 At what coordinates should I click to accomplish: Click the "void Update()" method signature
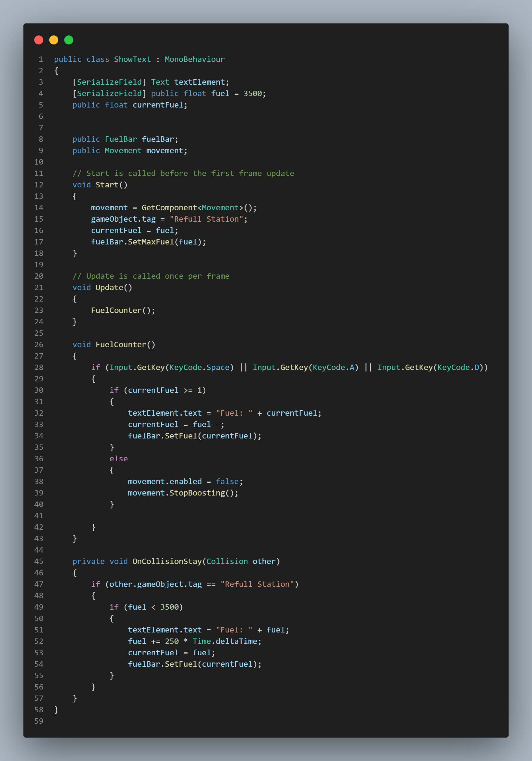[x=102, y=288]
